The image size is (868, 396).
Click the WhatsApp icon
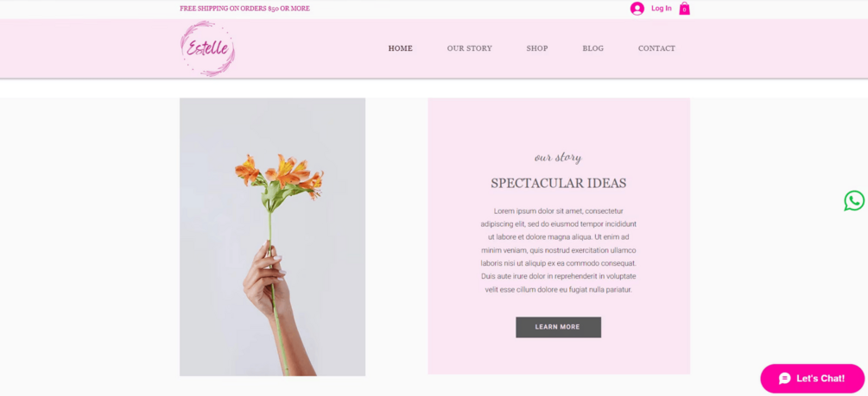[x=854, y=201]
